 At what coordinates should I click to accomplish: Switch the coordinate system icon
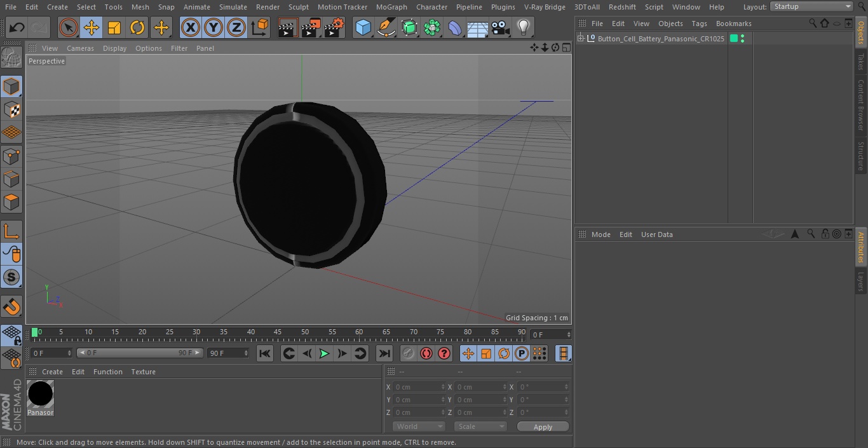point(259,27)
